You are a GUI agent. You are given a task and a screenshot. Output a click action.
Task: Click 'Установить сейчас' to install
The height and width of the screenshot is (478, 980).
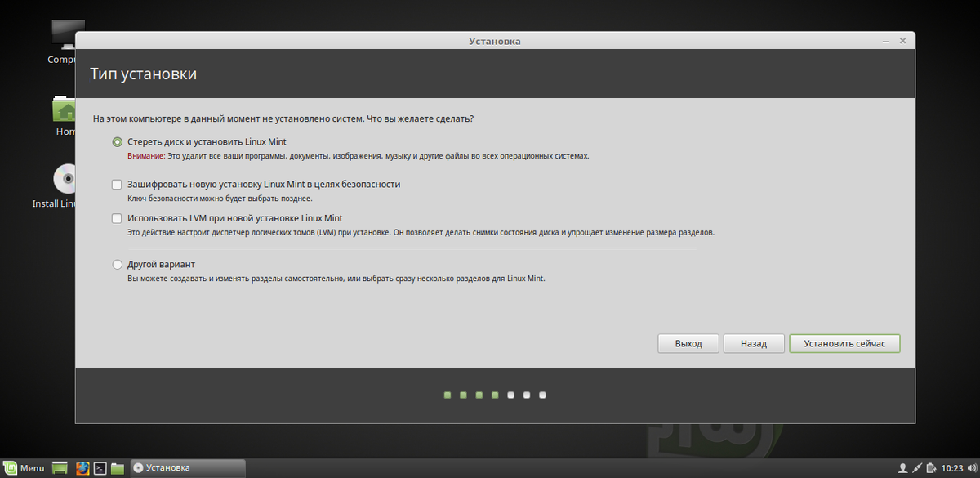click(x=844, y=344)
